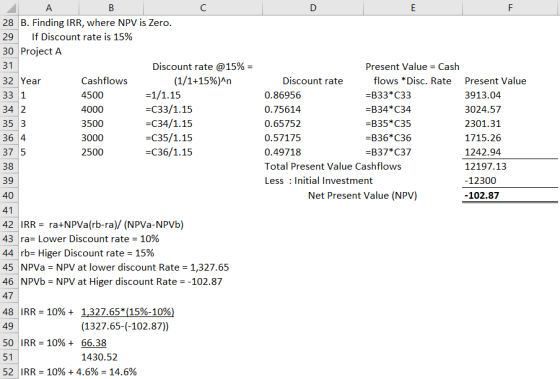Click formula cell '=1/1.15'
Screen dimensions: 560x379
pos(163,95)
